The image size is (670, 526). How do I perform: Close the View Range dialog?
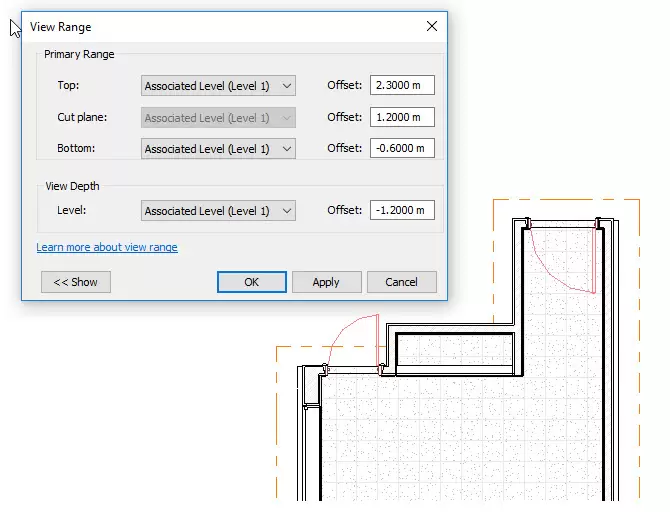431,26
